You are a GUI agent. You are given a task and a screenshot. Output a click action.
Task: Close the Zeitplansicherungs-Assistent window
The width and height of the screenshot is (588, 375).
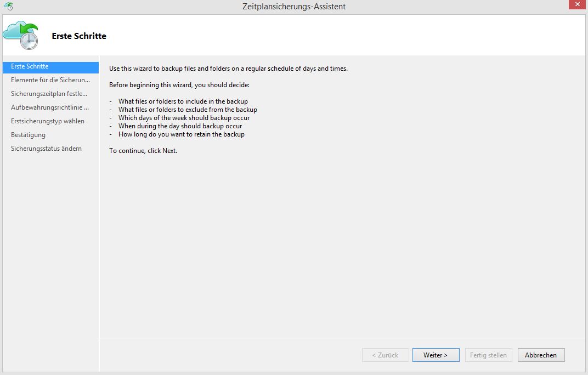575,6
